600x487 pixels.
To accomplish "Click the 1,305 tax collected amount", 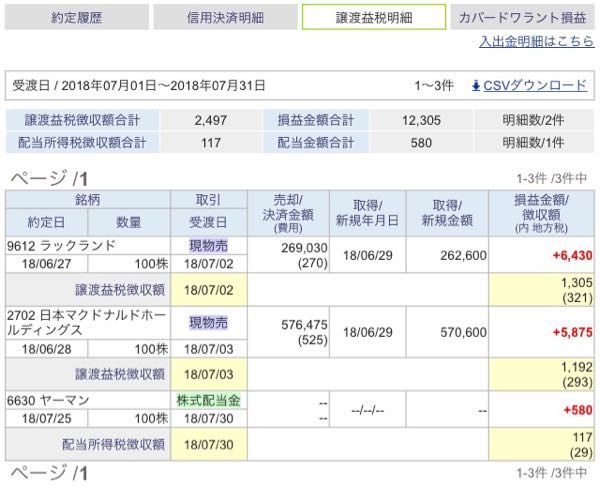I will (x=576, y=283).
